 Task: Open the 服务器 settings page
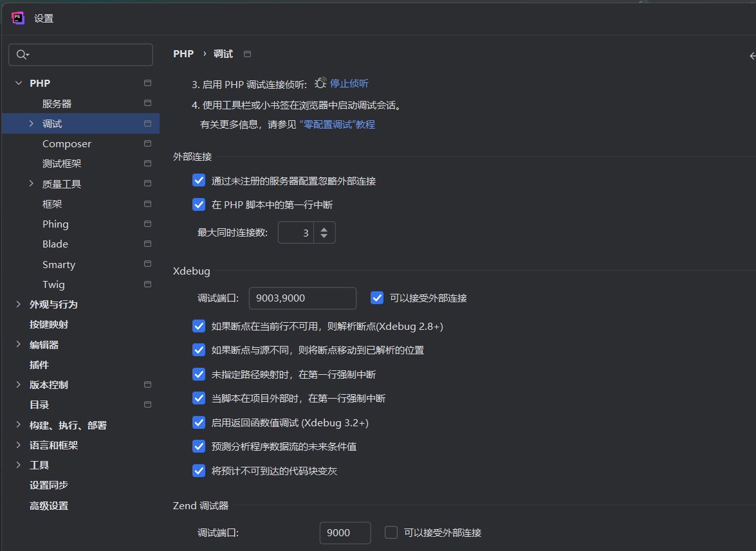pyautogui.click(x=57, y=104)
